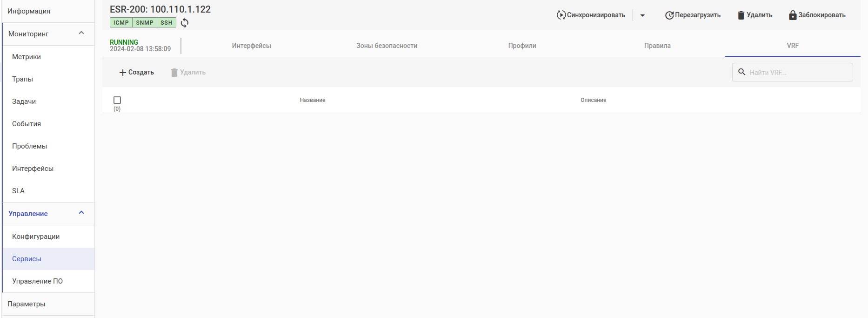The height and width of the screenshot is (318, 868).
Task: Click the refresh status icon beside SSH badge
Action: [185, 23]
